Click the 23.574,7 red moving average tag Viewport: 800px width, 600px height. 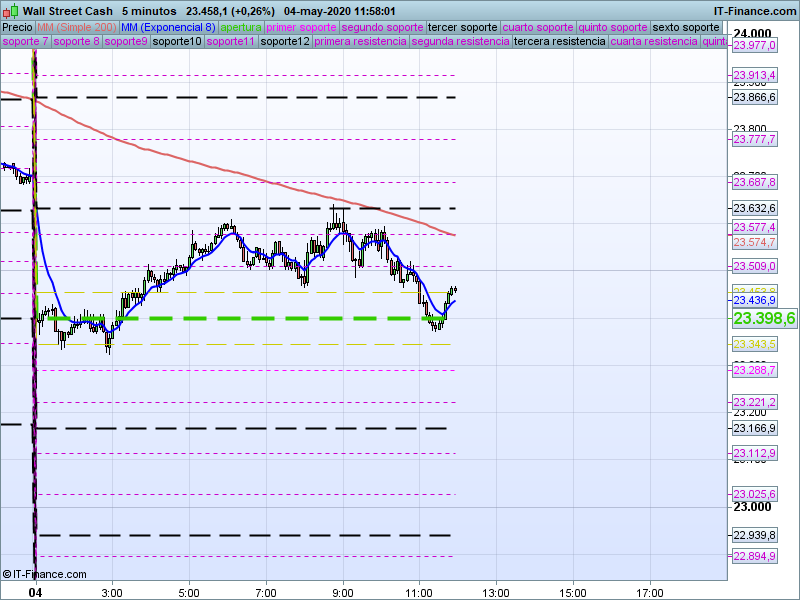pyautogui.click(x=755, y=242)
